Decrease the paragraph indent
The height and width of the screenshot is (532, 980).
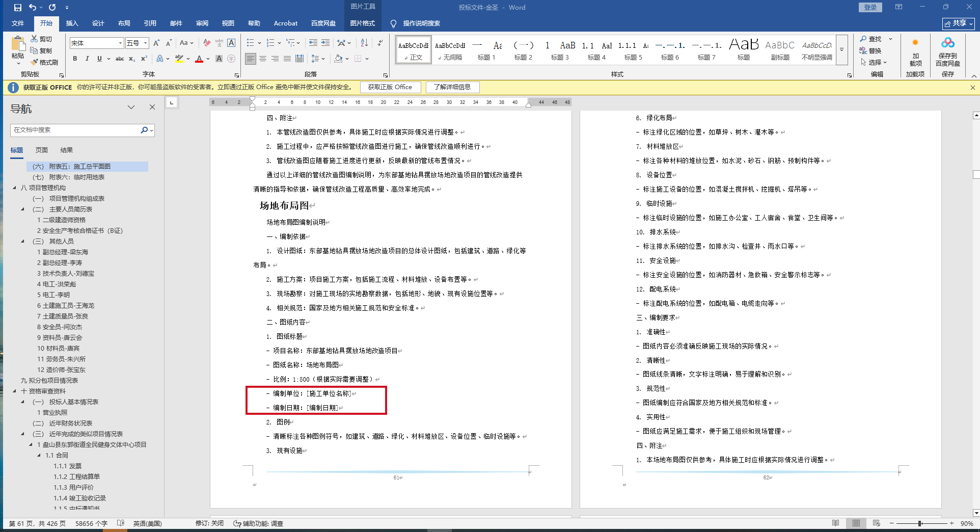[x=313, y=43]
